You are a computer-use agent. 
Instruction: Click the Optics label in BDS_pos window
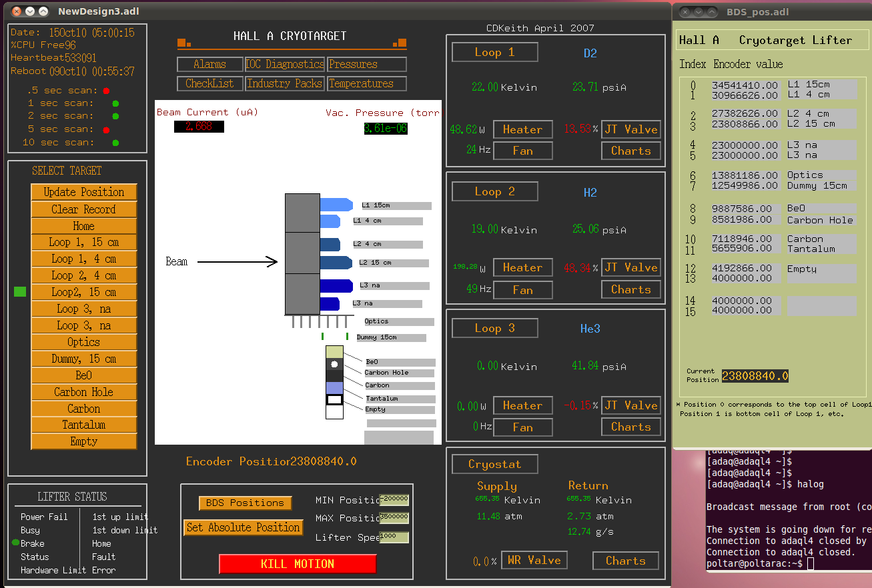805,175
